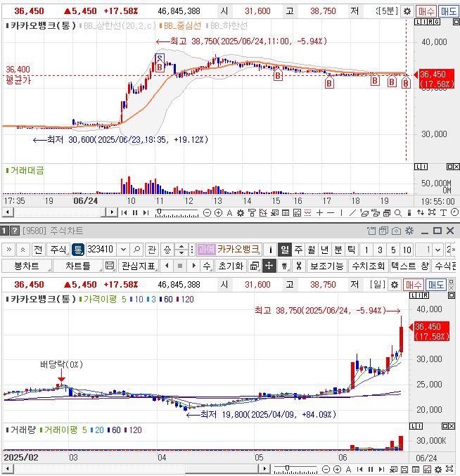The height and width of the screenshot is (476, 460).
Task: Open magnifier tool in upper chart toolbar
Action: (398, 213)
